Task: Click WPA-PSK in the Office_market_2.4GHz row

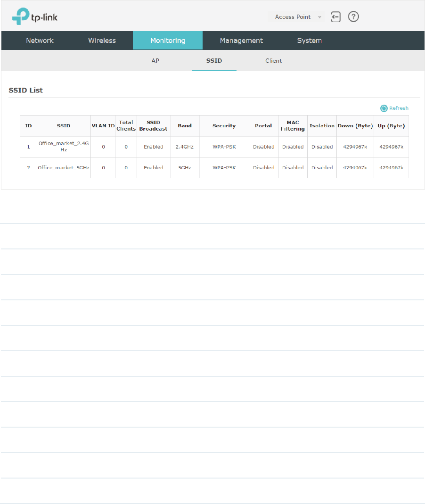Action: (x=224, y=147)
